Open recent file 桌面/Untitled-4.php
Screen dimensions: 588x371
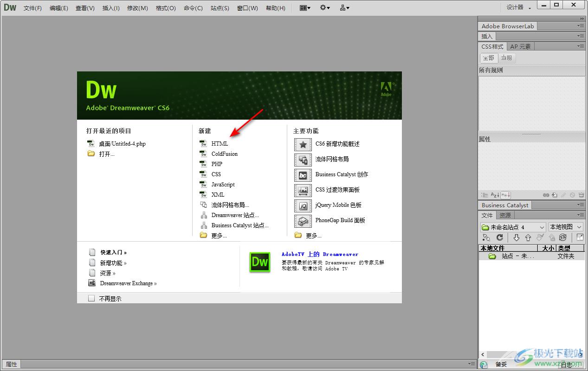pos(122,144)
